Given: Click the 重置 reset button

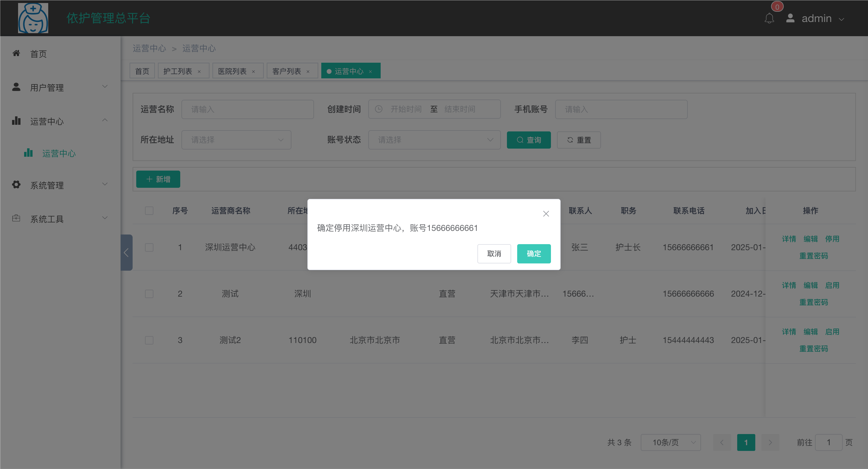Looking at the screenshot, I should tap(579, 140).
